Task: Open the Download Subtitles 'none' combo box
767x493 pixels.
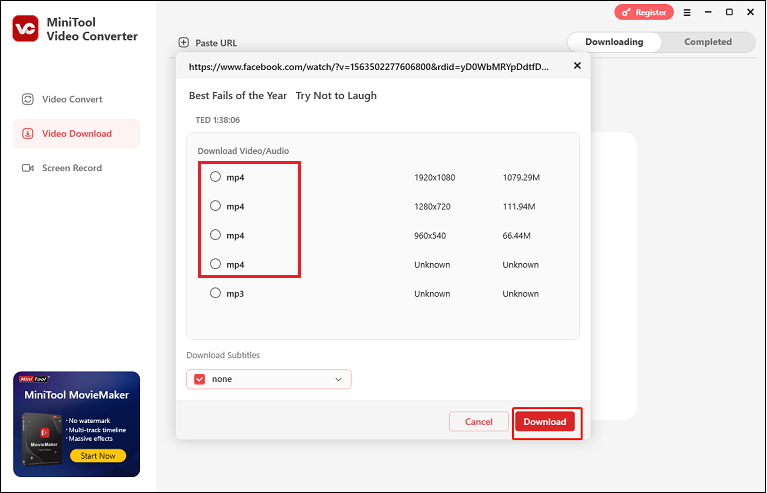Action: click(x=269, y=379)
